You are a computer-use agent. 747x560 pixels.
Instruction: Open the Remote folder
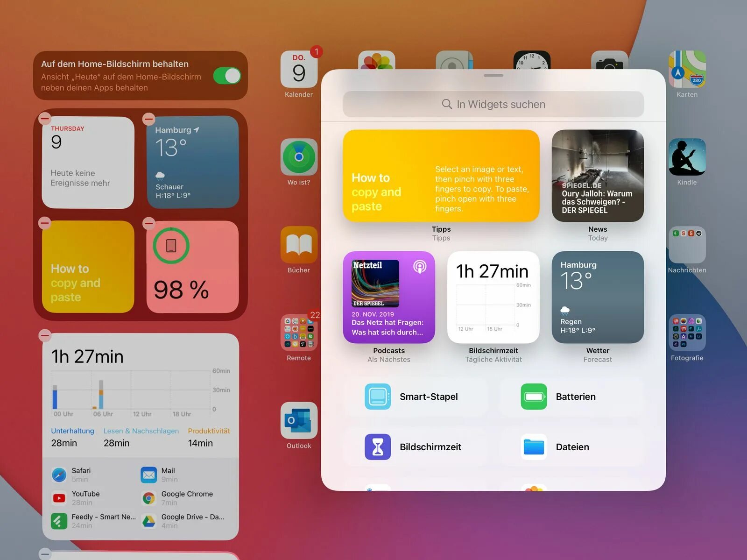pyautogui.click(x=299, y=333)
